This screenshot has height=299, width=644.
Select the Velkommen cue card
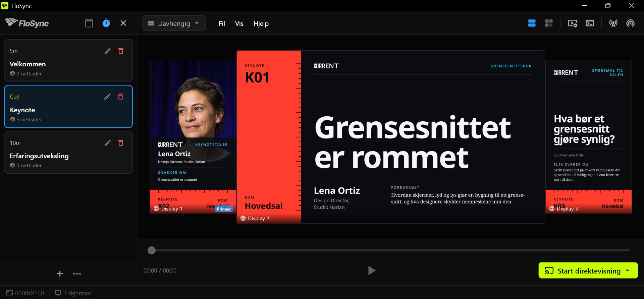tap(68, 61)
